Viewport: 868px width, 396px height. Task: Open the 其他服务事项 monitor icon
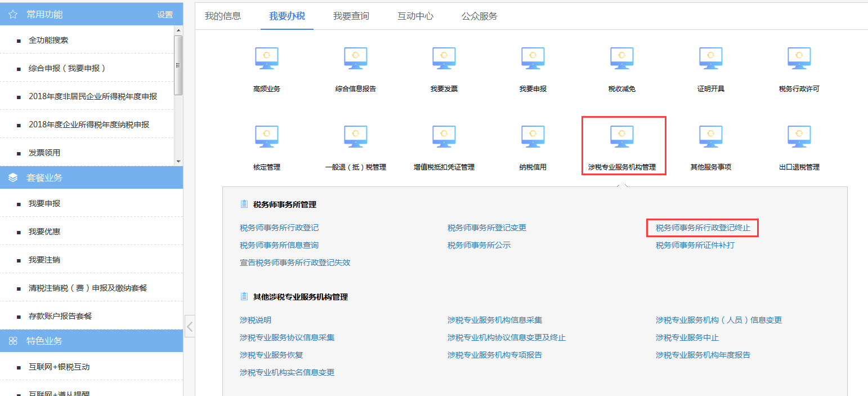coord(710,137)
